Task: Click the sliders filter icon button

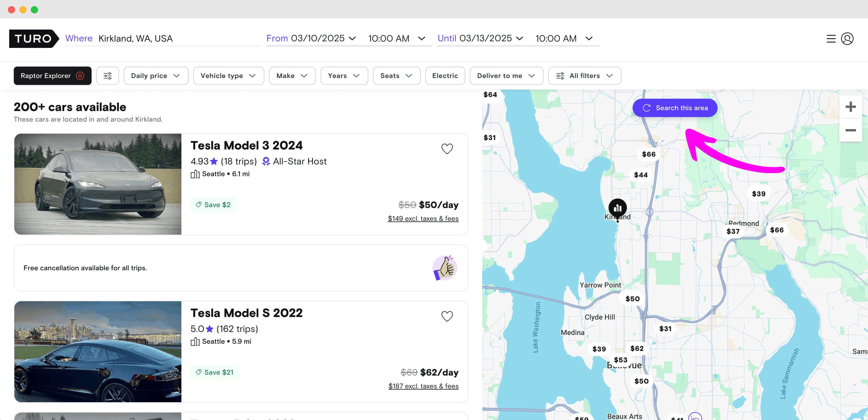Action: 107,76
